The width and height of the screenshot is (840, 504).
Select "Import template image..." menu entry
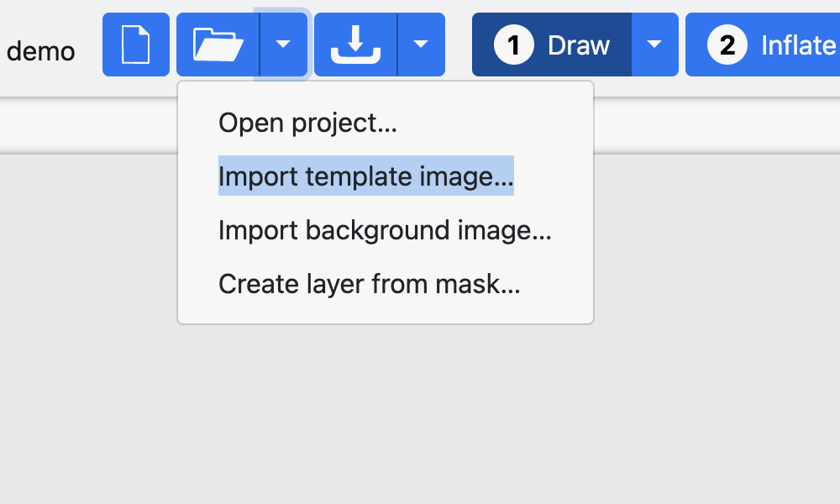tap(365, 176)
